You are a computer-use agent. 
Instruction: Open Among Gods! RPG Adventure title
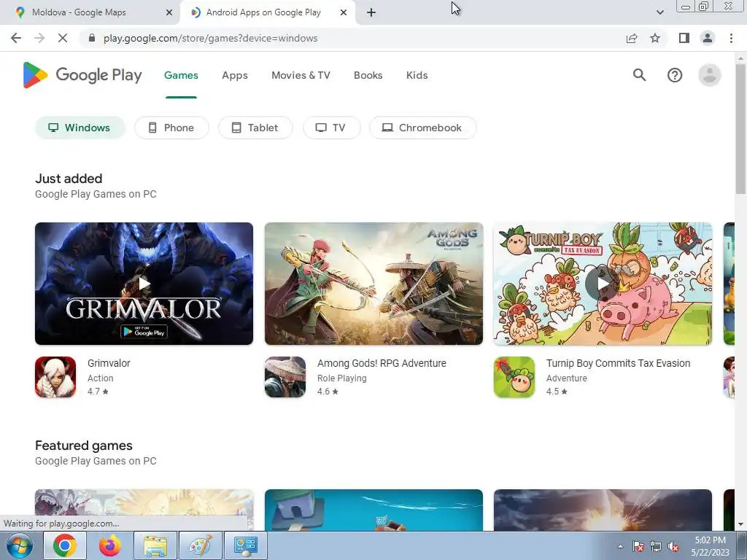pyautogui.click(x=382, y=363)
